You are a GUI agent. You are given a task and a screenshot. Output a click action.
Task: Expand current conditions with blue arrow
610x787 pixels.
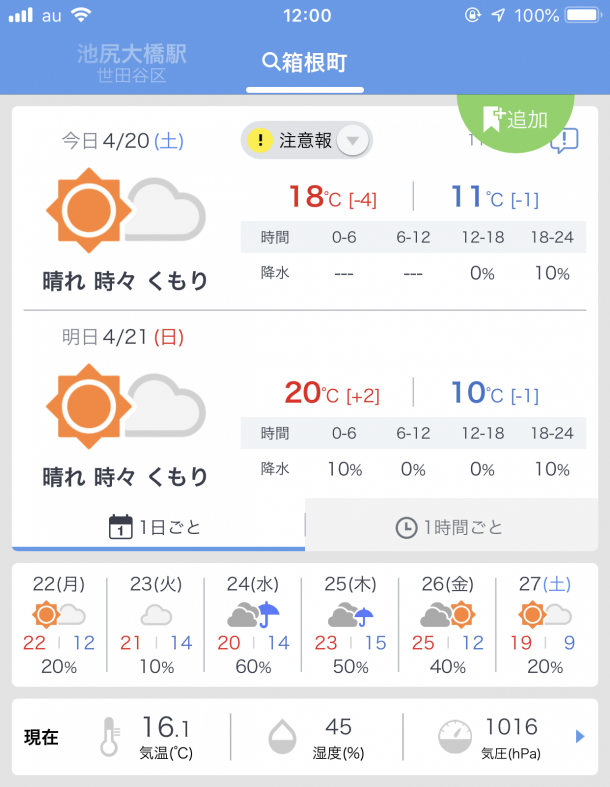580,736
